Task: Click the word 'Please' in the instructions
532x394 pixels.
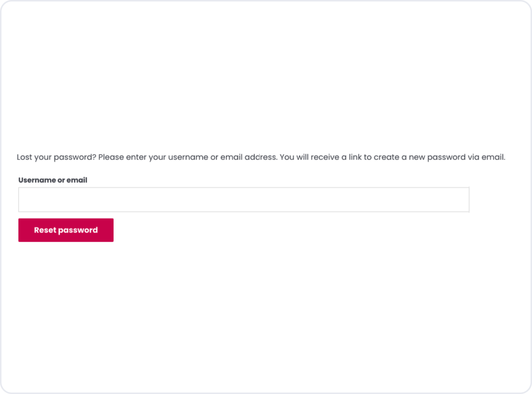Action: (111, 157)
